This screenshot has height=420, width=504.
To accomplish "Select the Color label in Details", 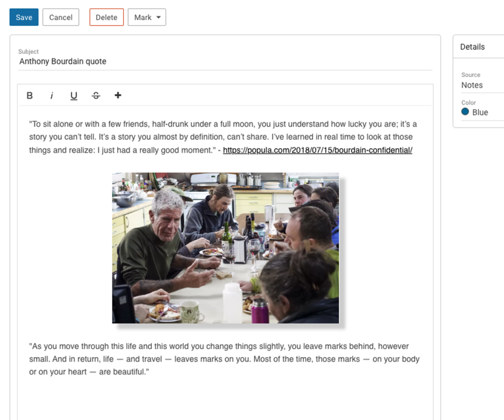I will tap(468, 102).
